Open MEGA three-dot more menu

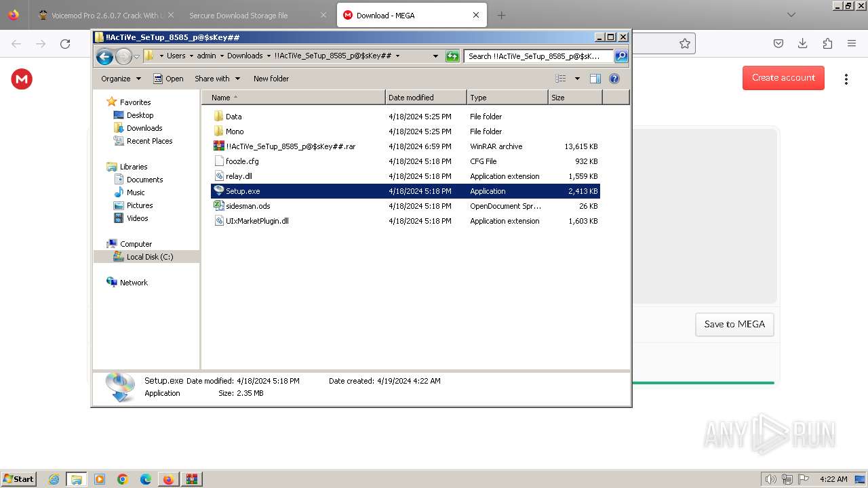click(x=846, y=79)
